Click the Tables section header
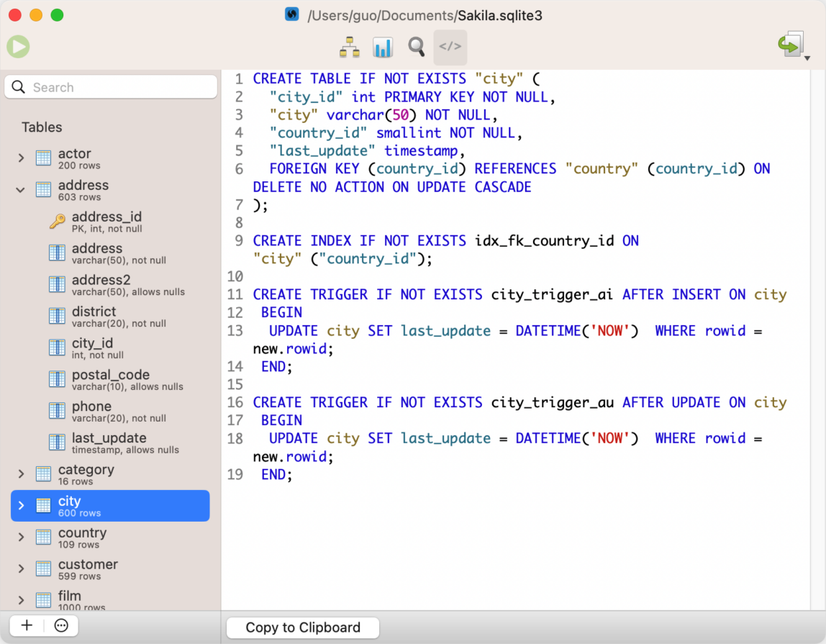 coord(42,127)
